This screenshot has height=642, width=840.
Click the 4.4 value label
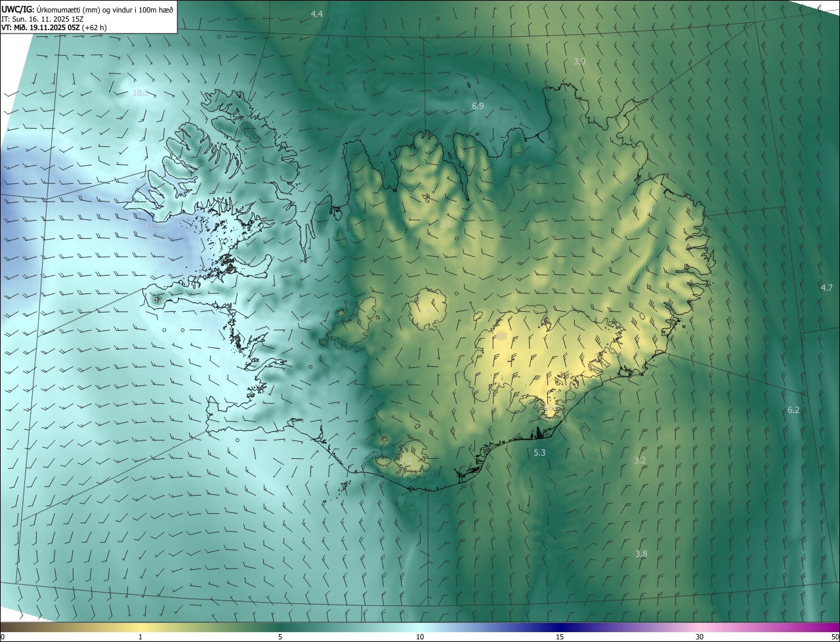(x=317, y=14)
